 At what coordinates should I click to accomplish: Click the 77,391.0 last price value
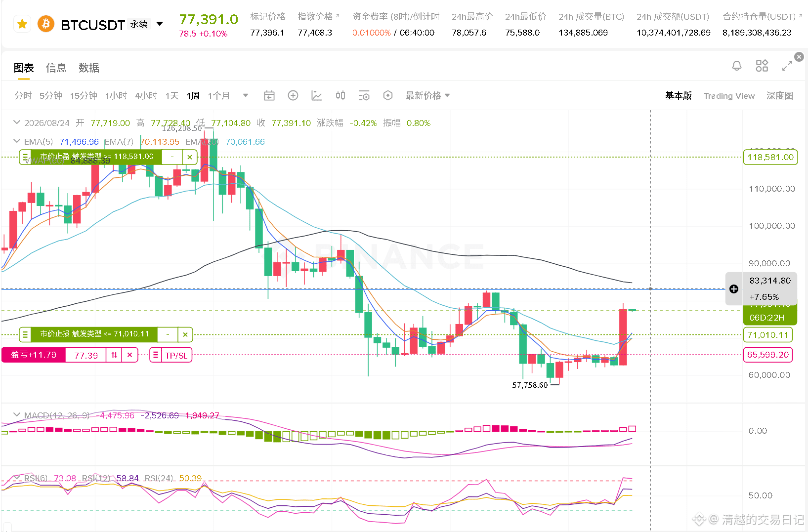tap(209, 19)
